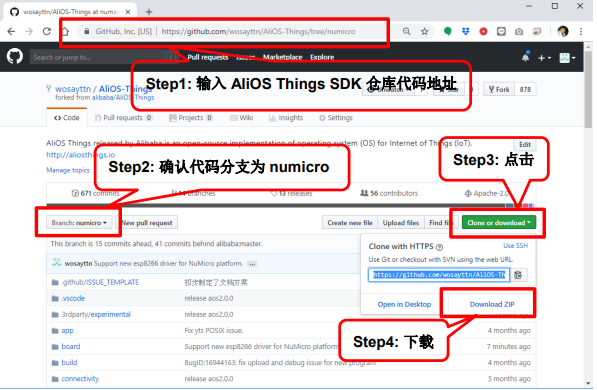Screen dimensions: 597x390
Task: Open the 13 releases link
Action: coord(291,193)
